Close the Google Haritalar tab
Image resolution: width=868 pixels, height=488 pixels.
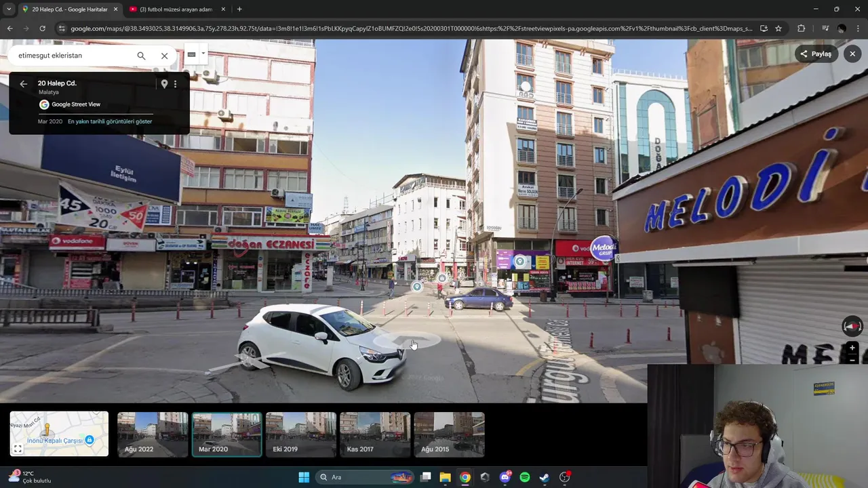115,9
